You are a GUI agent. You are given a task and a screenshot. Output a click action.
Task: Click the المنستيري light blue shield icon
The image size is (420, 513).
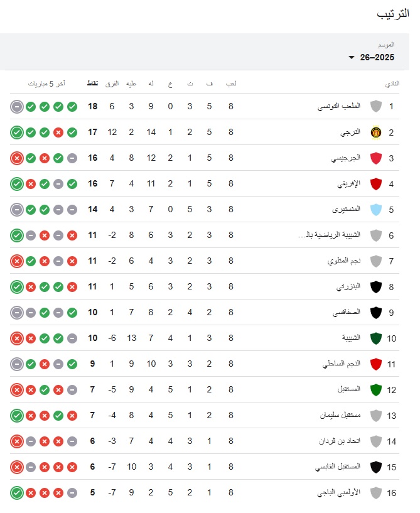pyautogui.click(x=376, y=209)
